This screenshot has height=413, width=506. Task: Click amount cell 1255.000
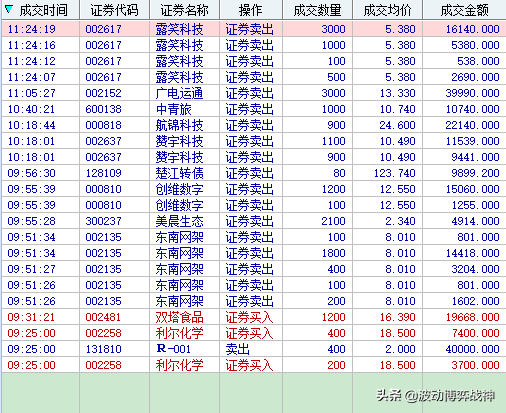point(475,205)
